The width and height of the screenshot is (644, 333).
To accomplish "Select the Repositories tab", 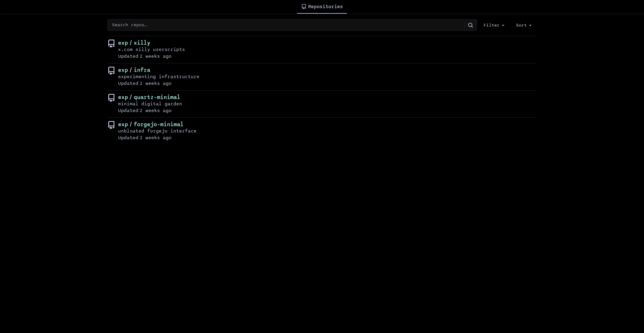I will point(322,7).
